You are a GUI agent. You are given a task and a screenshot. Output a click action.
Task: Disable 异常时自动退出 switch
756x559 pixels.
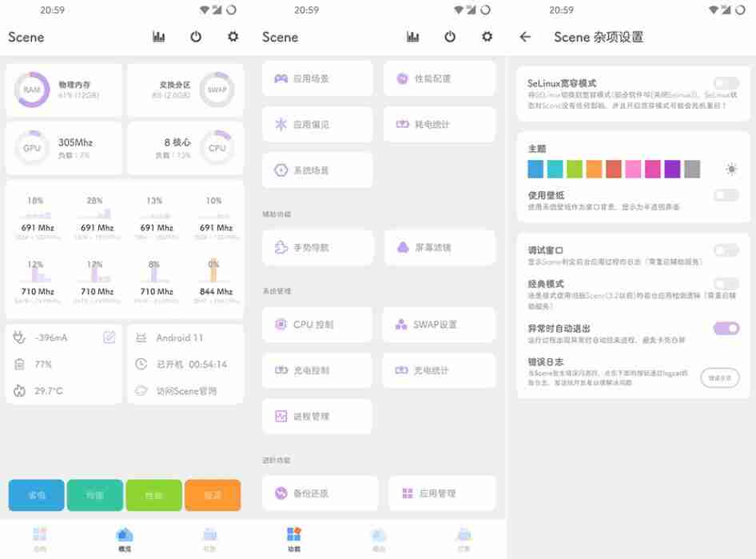[726, 329]
